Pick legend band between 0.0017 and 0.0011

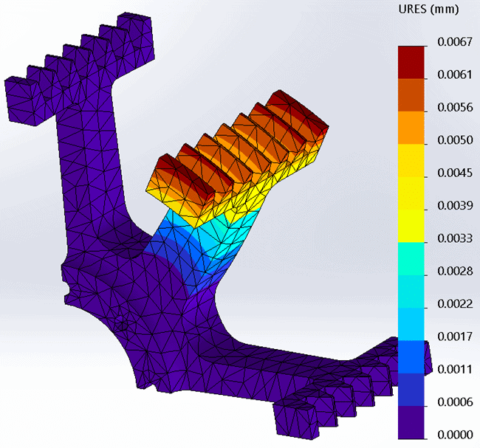[411, 356]
